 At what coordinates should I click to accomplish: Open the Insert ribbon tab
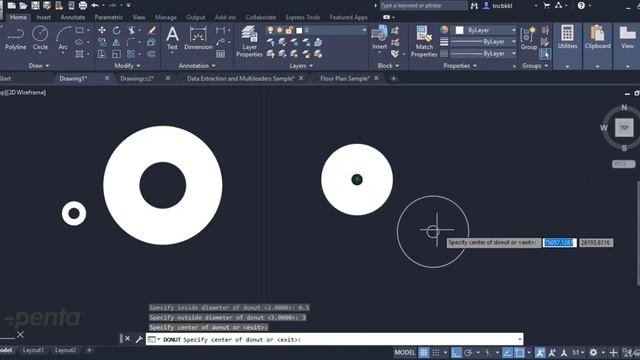pyautogui.click(x=43, y=17)
